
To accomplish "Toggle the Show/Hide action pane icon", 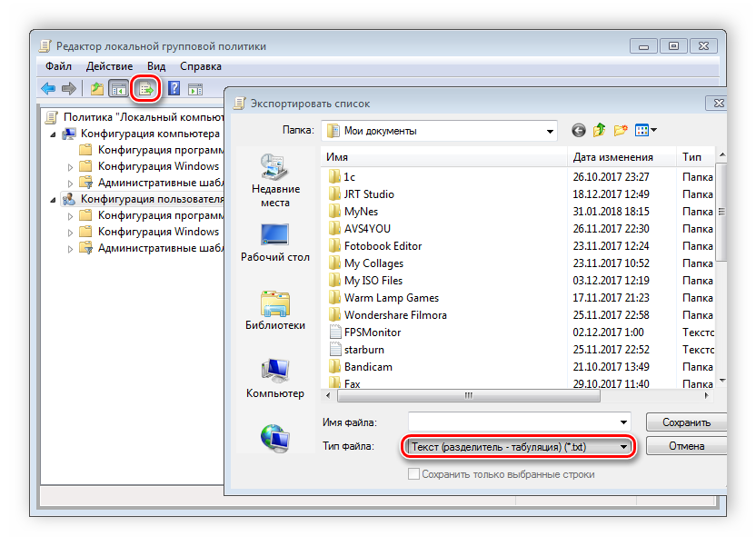I will tap(195, 89).
